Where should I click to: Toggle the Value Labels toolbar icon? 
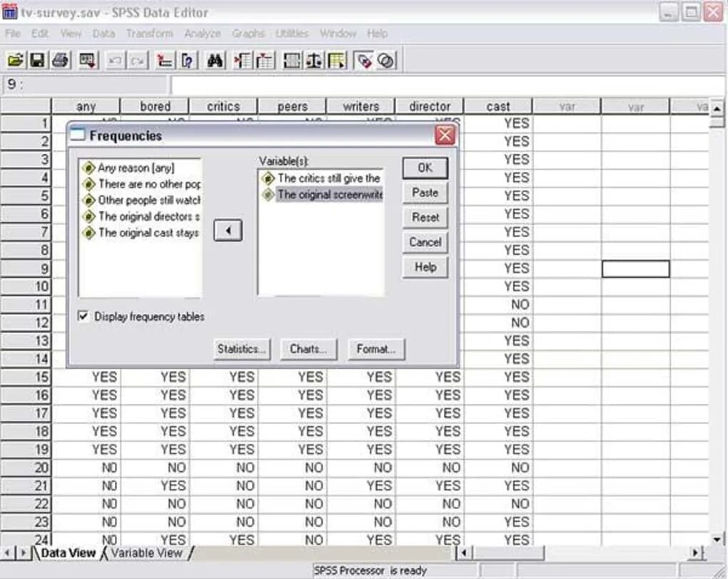coord(363,60)
